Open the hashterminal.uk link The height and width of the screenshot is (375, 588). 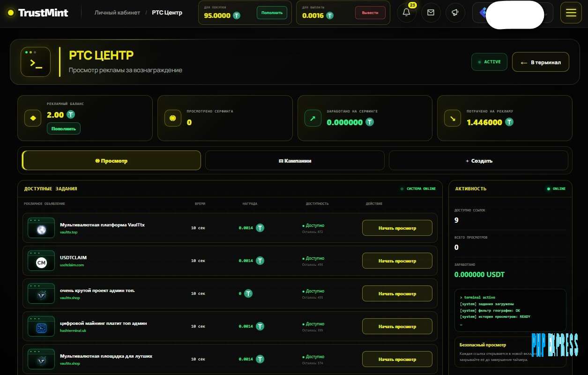73,330
